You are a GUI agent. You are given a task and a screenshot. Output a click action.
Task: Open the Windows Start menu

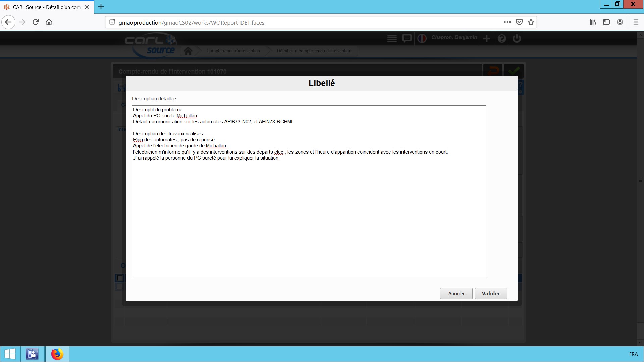10,354
